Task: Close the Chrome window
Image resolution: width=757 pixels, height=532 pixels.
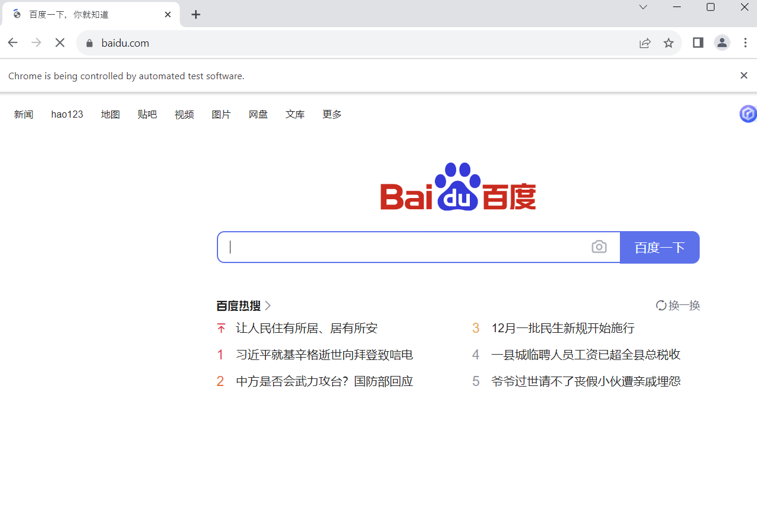Action: pyautogui.click(x=745, y=7)
